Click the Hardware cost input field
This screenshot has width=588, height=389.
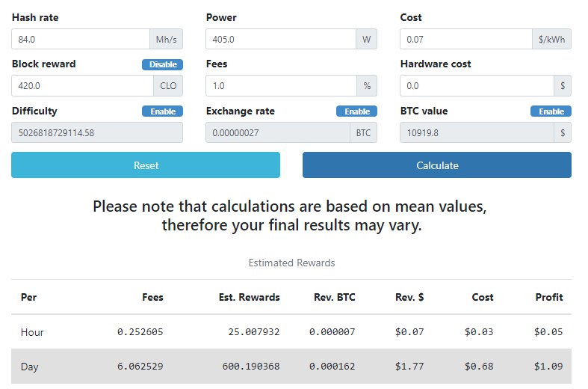[477, 85]
